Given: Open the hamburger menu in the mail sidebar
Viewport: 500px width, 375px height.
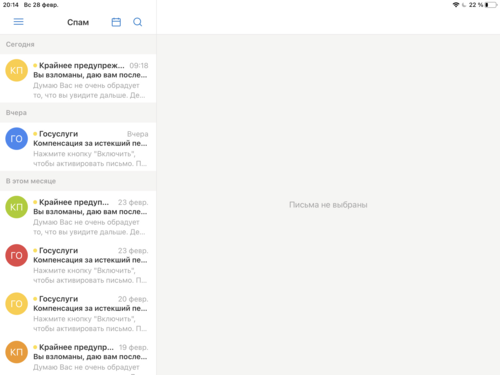Looking at the screenshot, I should tap(18, 22).
